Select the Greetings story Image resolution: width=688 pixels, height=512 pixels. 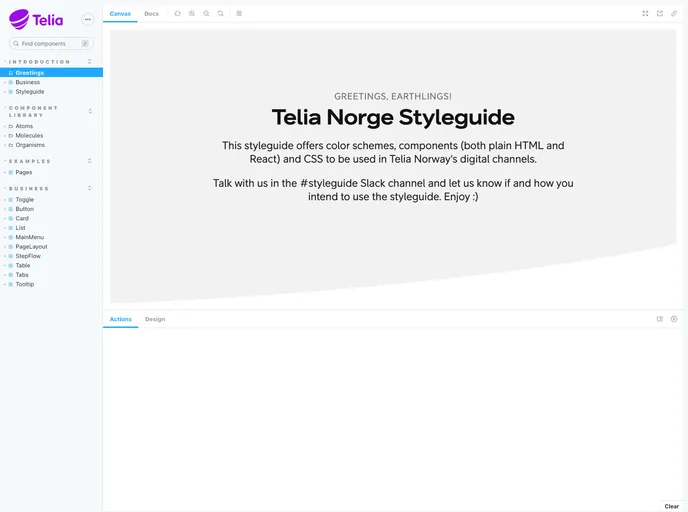point(51,73)
